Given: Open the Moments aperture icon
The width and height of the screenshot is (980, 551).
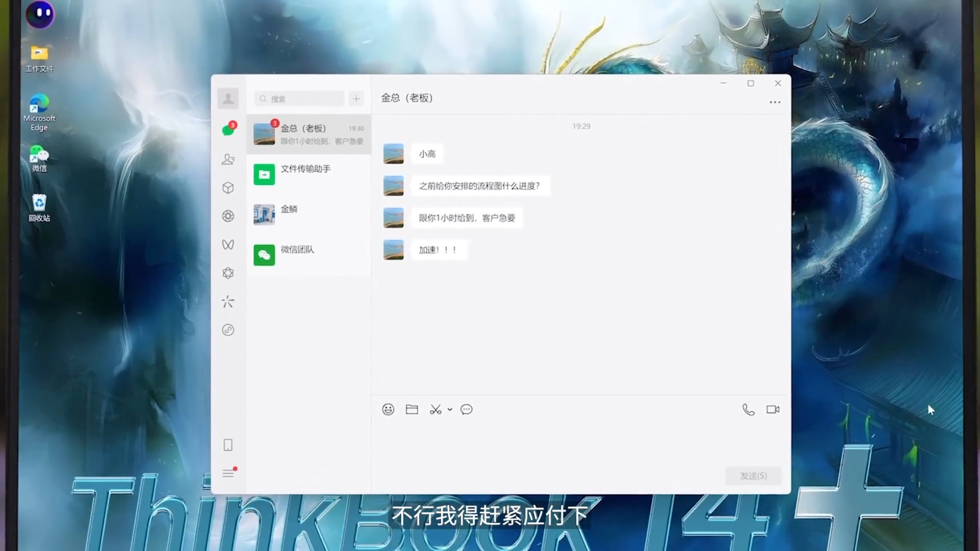Looking at the screenshot, I should [228, 216].
